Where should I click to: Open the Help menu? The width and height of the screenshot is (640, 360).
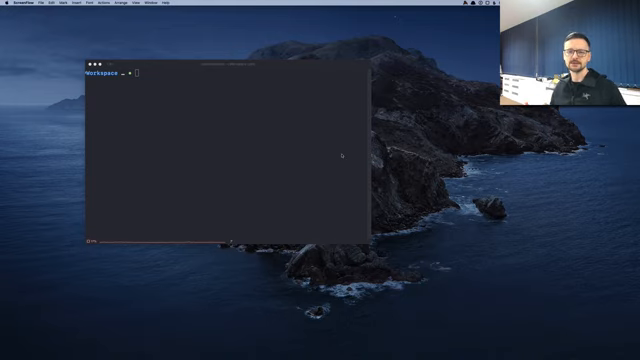[x=165, y=2]
